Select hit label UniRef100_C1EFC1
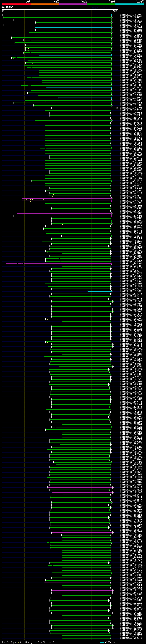 coord(131,98)
